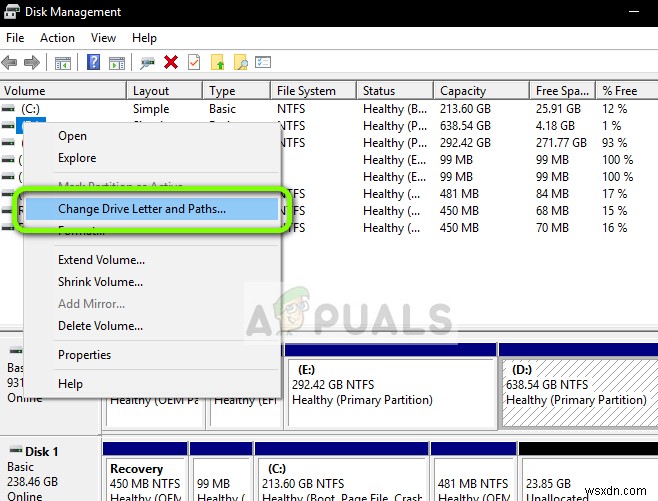Select the 23.85 GB Unallocated space block
The image size is (658, 501).
pos(588,472)
